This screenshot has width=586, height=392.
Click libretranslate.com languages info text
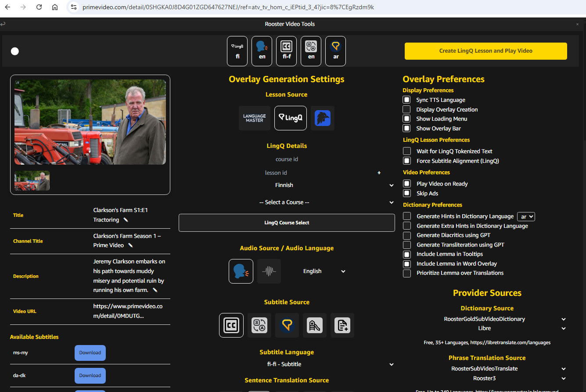[487, 342]
